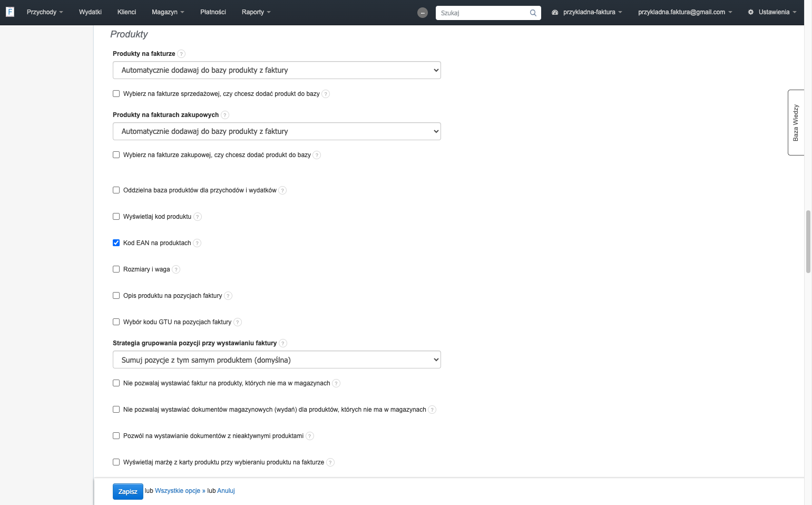Expand Strategia grupowania pozycji dropdown
The image size is (812, 505).
[x=277, y=360]
